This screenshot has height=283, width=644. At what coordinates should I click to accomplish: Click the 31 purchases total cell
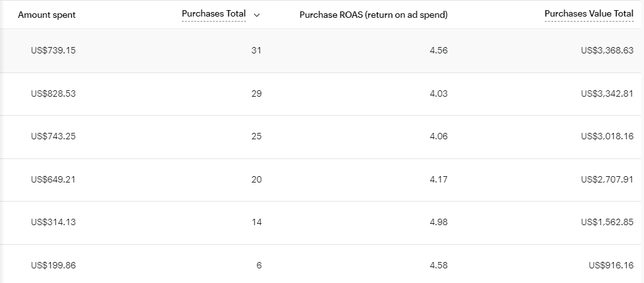tap(256, 50)
